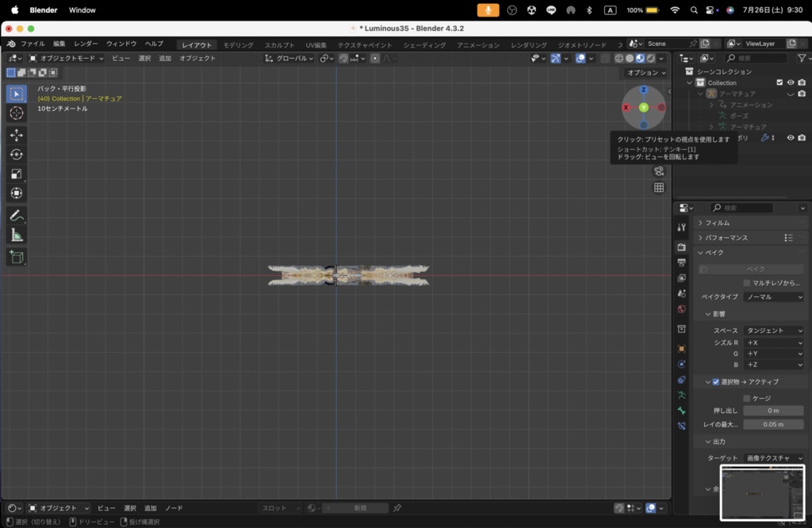The height and width of the screenshot is (528, 812).
Task: Open the スペース タンジェント dropdown
Action: click(x=774, y=331)
